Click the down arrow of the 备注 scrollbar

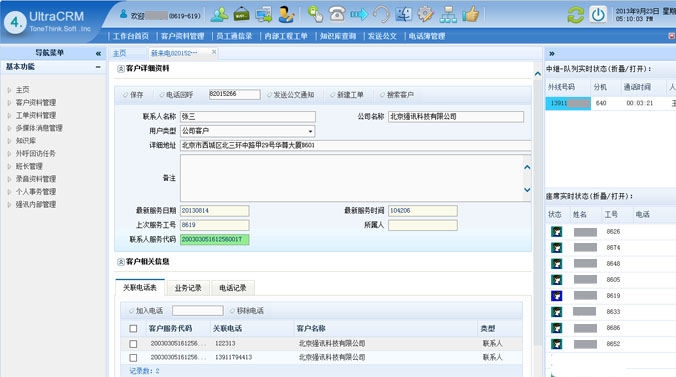pos(527,190)
